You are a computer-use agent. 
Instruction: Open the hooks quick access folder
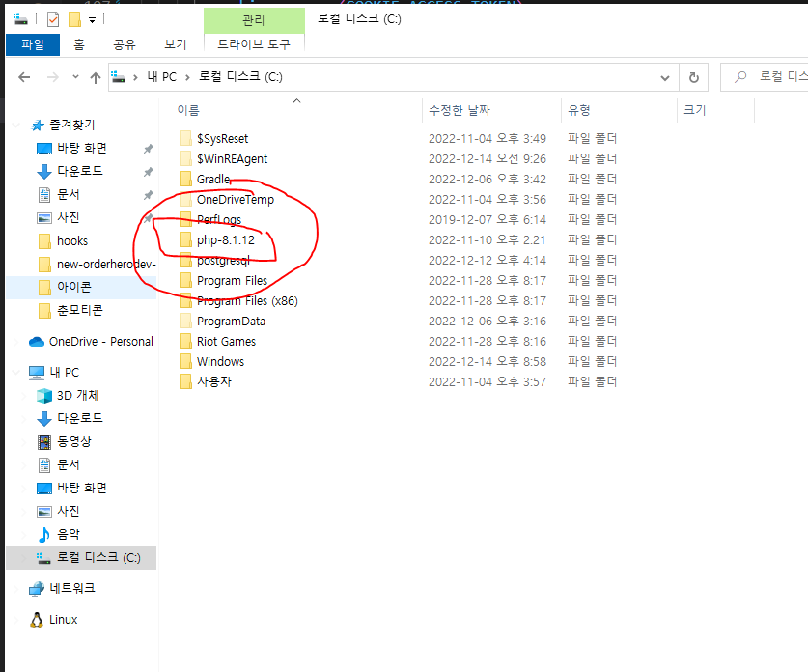(x=72, y=240)
